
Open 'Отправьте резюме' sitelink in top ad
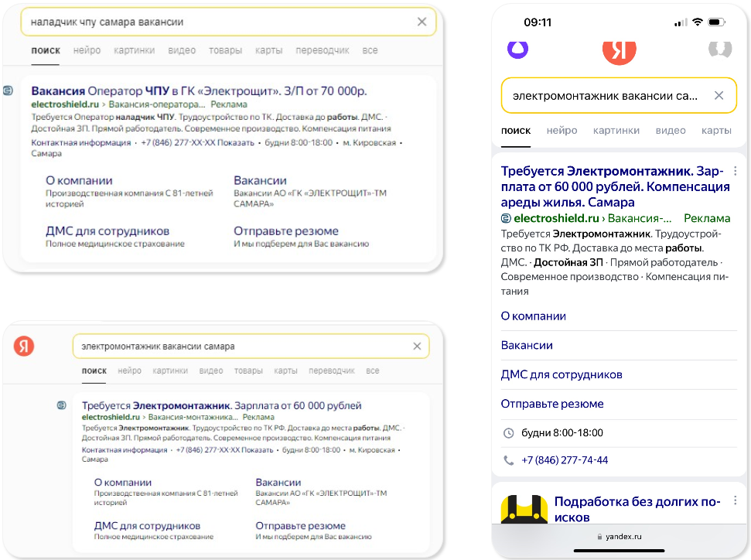coord(286,231)
